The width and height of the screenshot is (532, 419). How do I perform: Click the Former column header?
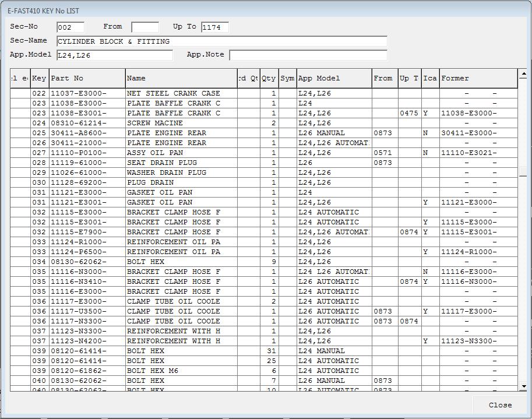click(x=478, y=78)
